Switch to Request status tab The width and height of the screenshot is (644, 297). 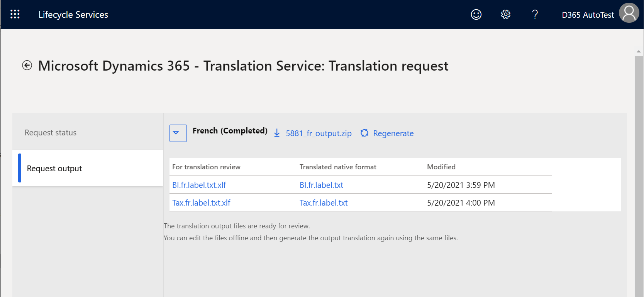click(51, 133)
